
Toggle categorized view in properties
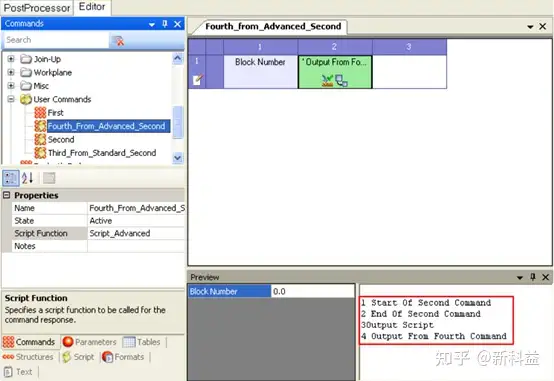tap(11, 178)
